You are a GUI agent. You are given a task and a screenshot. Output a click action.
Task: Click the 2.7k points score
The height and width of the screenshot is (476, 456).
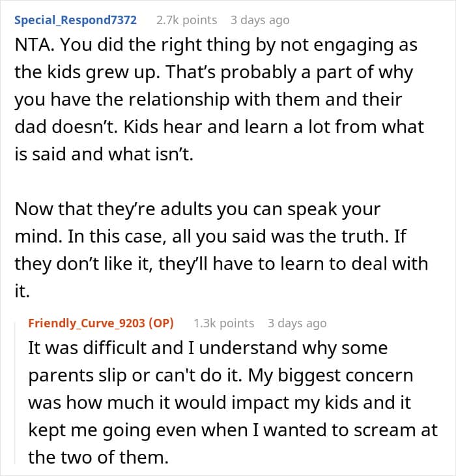click(186, 20)
